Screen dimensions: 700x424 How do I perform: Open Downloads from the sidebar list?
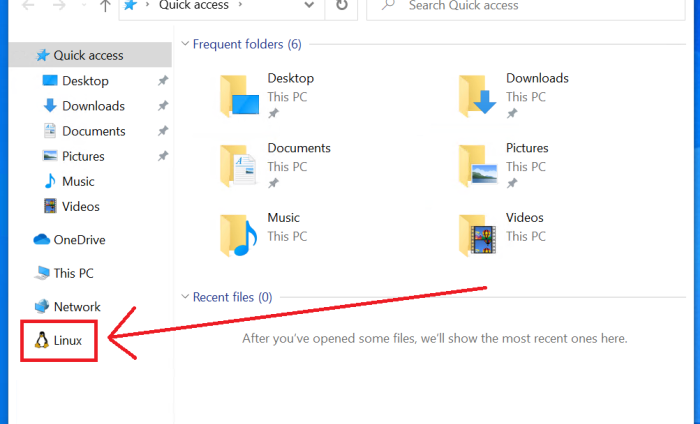[x=93, y=106]
